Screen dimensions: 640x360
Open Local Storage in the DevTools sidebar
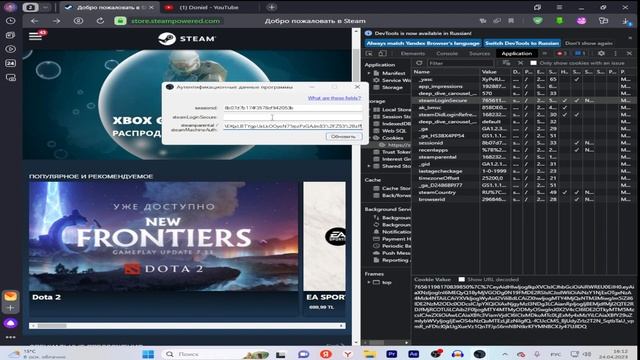coord(392,110)
